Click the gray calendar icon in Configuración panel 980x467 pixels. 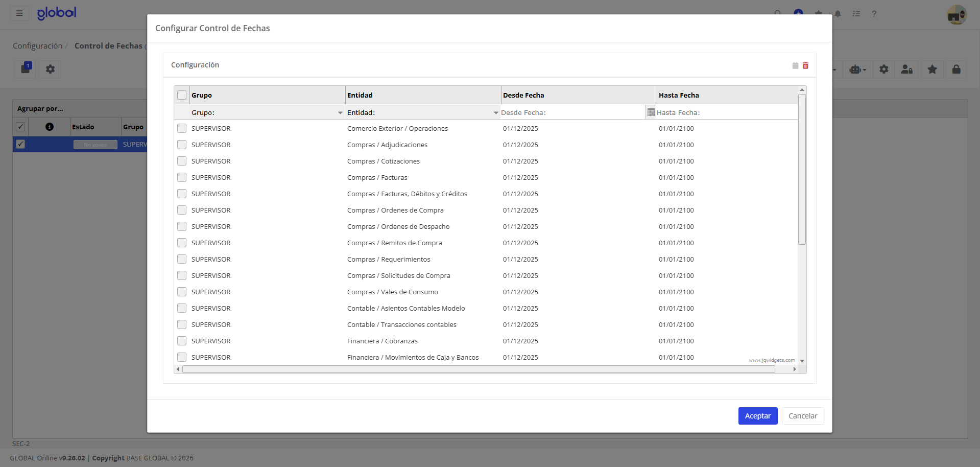click(x=795, y=65)
